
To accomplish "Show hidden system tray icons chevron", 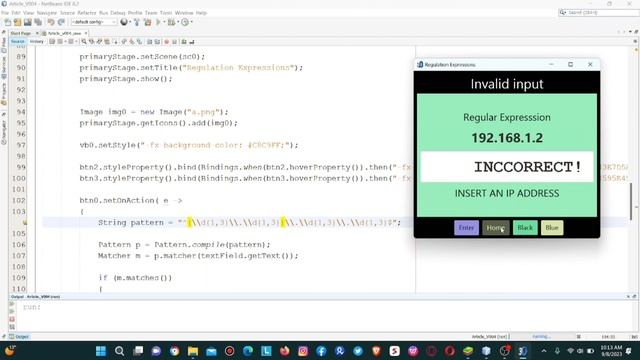I will click(x=544, y=351).
